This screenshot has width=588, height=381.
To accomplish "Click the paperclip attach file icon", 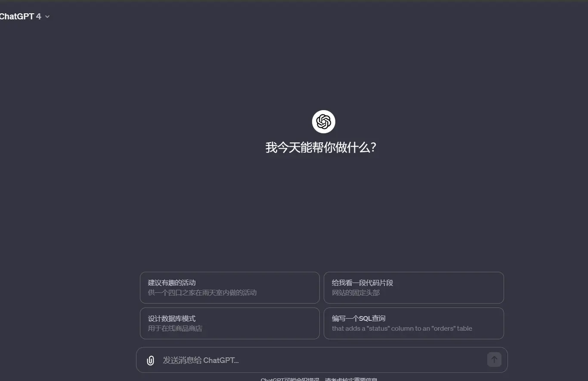I will (x=150, y=360).
